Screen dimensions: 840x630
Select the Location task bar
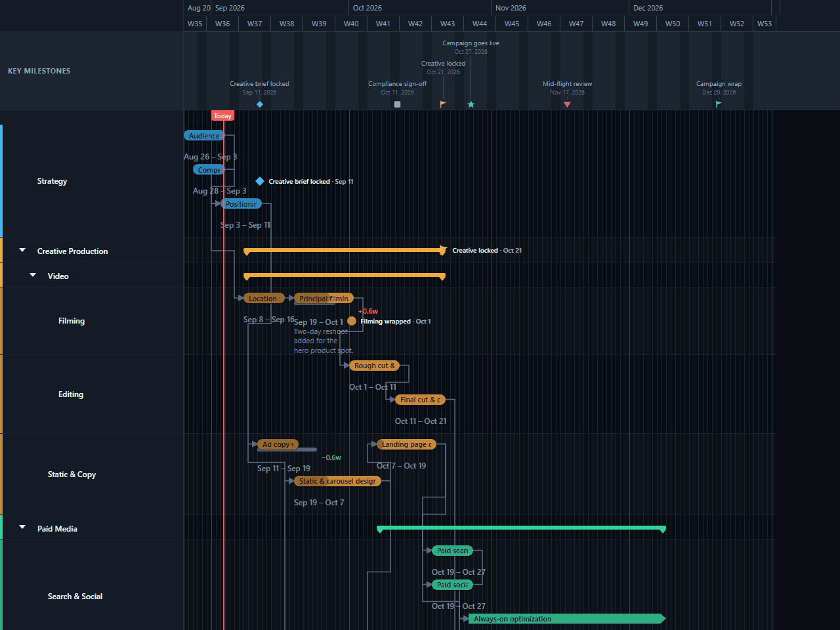[x=264, y=299]
